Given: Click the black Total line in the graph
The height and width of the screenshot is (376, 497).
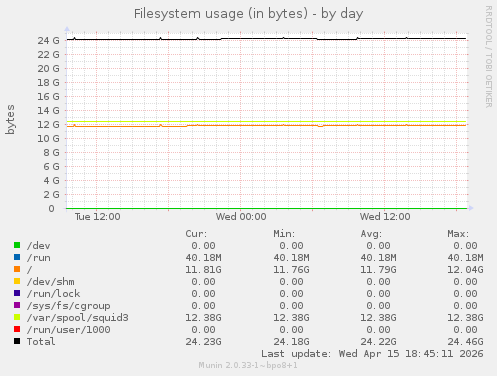Looking at the screenshot, I should tap(267, 39).
